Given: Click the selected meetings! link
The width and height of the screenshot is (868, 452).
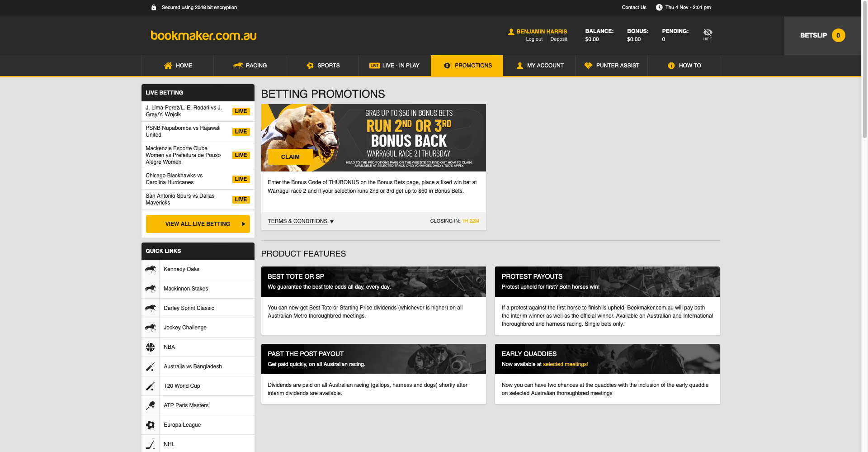Looking at the screenshot, I should point(566,364).
